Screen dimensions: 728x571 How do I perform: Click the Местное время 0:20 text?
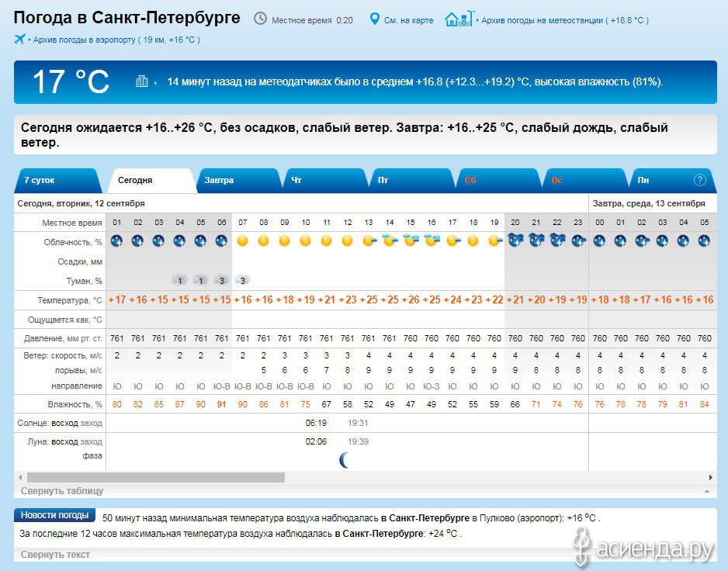pos(312,20)
